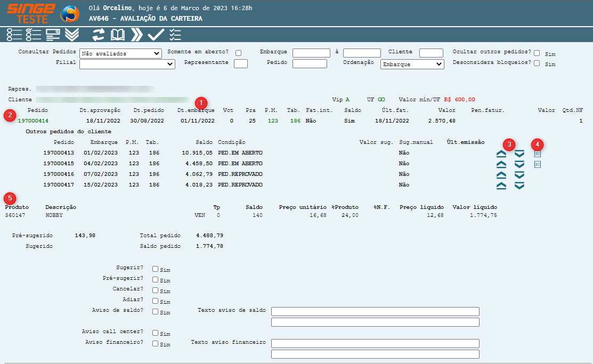Viewport: 593px width, 364px height.
Task: Click the 'Representante' input field
Action: point(241,64)
